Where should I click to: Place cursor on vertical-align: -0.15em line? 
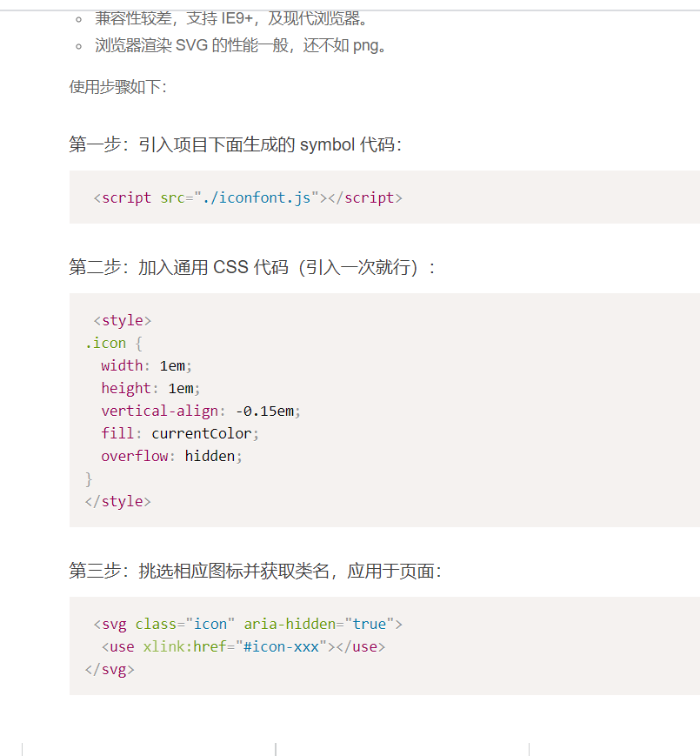[x=200, y=411]
